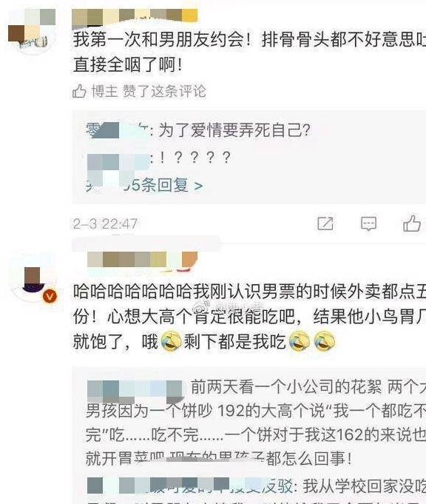Open the second commenter's blurred username
The image size is (426, 504).
click(x=142, y=260)
